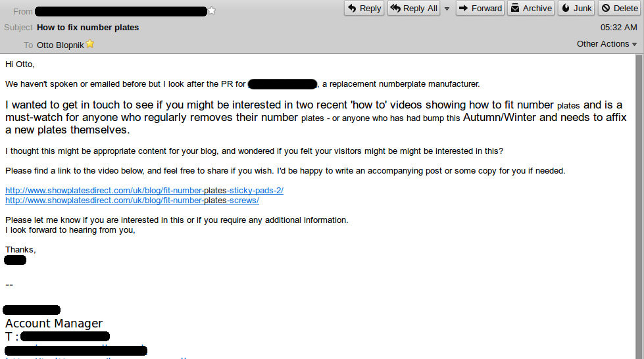
Task: Click the Reply arrow icon
Action: [352, 8]
